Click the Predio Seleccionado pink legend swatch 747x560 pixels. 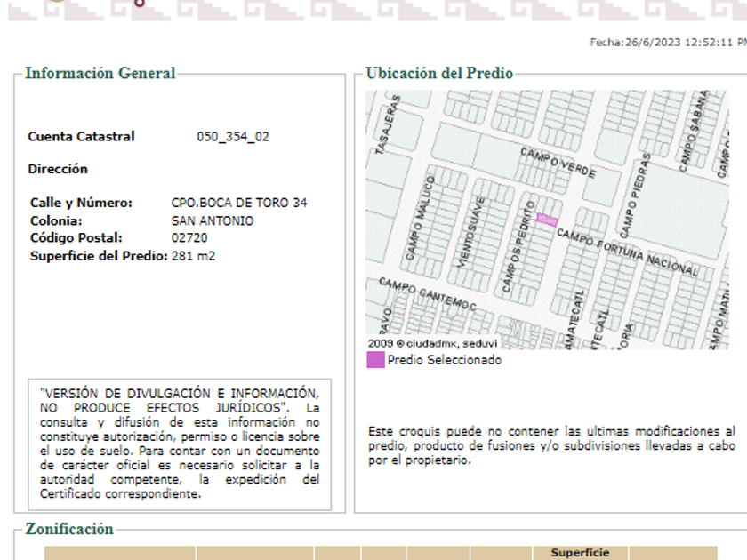coord(375,359)
